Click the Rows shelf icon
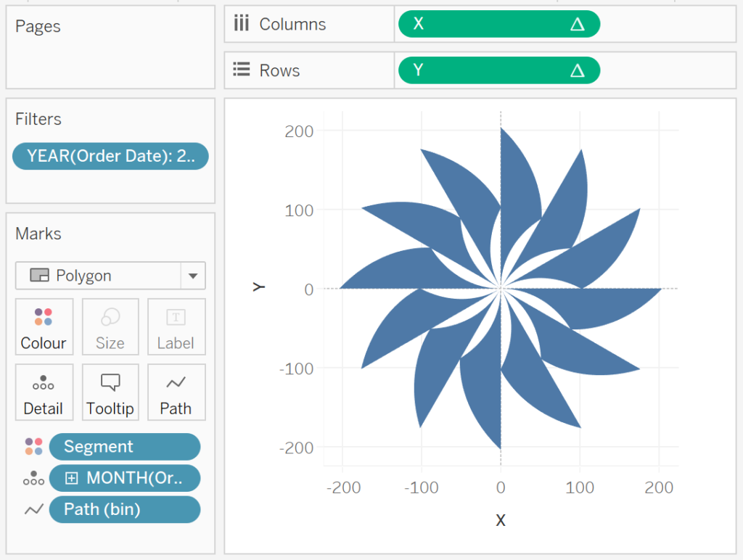743x560 pixels. [241, 70]
